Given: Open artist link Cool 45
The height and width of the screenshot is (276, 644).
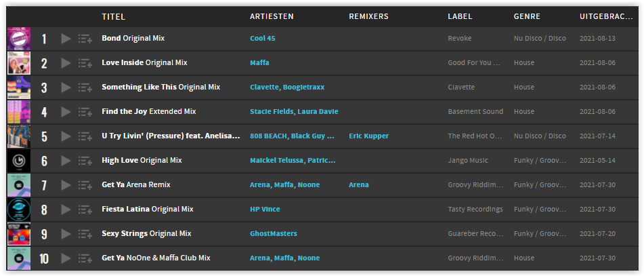Looking at the screenshot, I should pos(263,38).
